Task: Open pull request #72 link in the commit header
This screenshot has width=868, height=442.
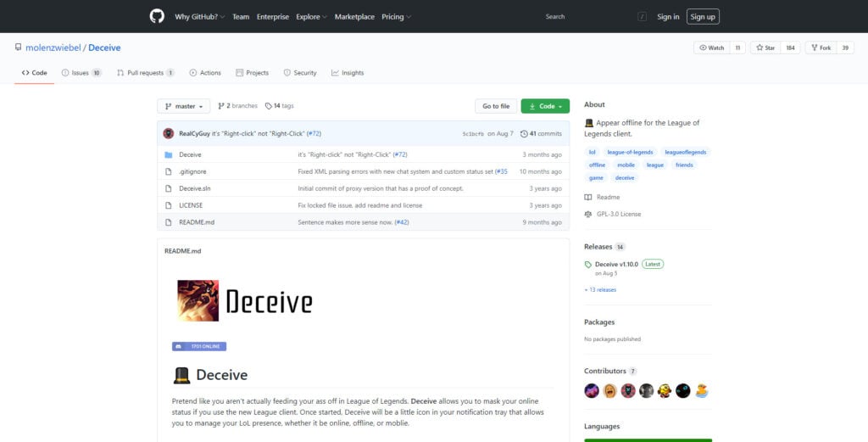Action: [x=314, y=133]
